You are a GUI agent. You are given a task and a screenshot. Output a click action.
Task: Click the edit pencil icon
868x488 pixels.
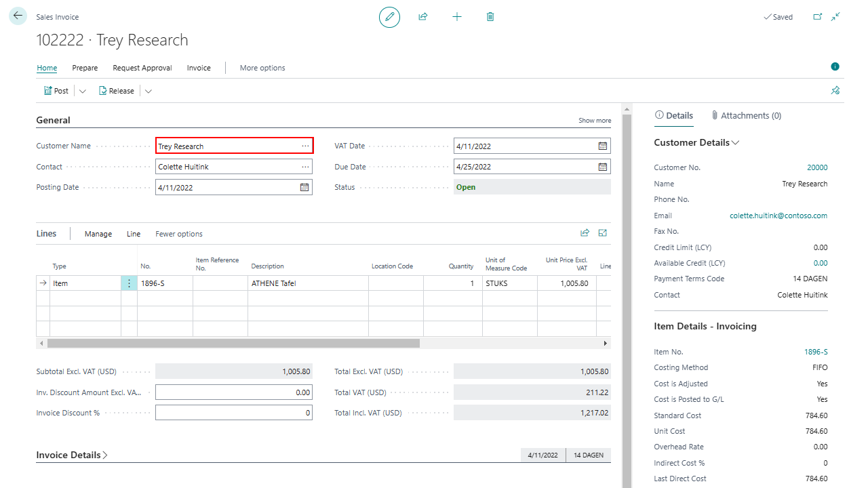(389, 17)
